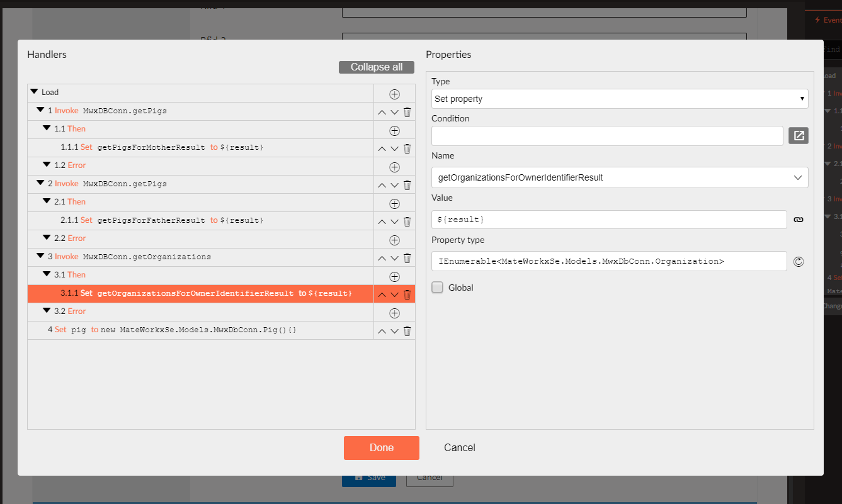Collapse the 1 Invoke MwxDBConn.getPigs node
This screenshot has height=504, width=842.
[41, 110]
